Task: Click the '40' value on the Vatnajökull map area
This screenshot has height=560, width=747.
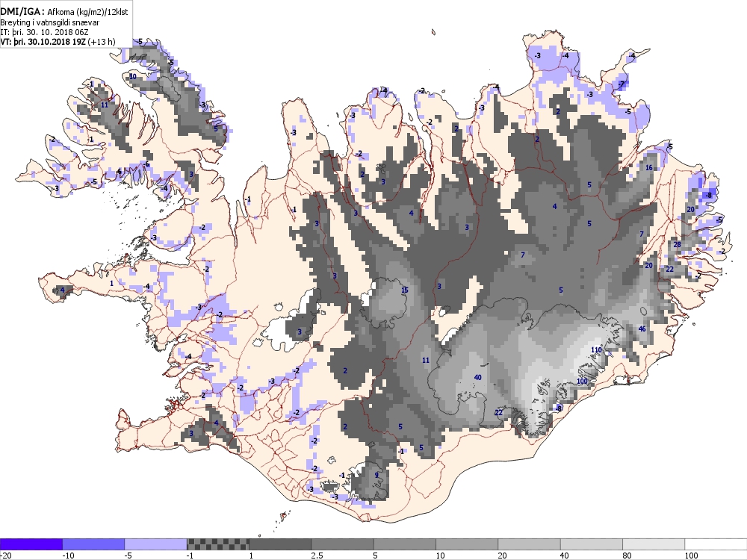Action: click(478, 377)
